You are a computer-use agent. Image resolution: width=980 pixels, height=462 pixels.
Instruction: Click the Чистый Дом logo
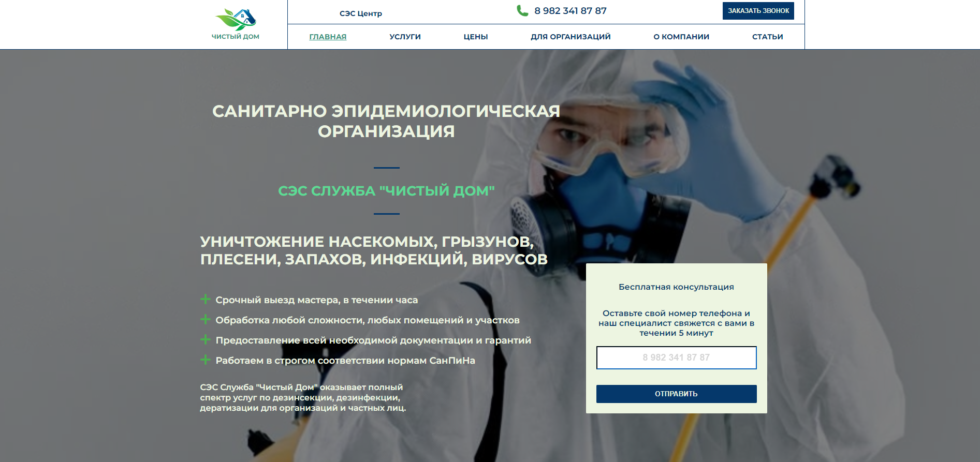coord(236,24)
